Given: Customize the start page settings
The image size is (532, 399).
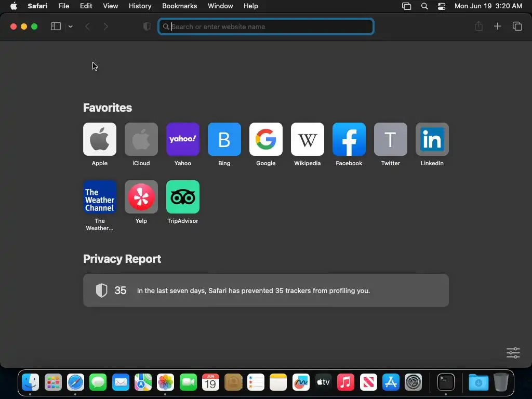Looking at the screenshot, I should (x=513, y=353).
